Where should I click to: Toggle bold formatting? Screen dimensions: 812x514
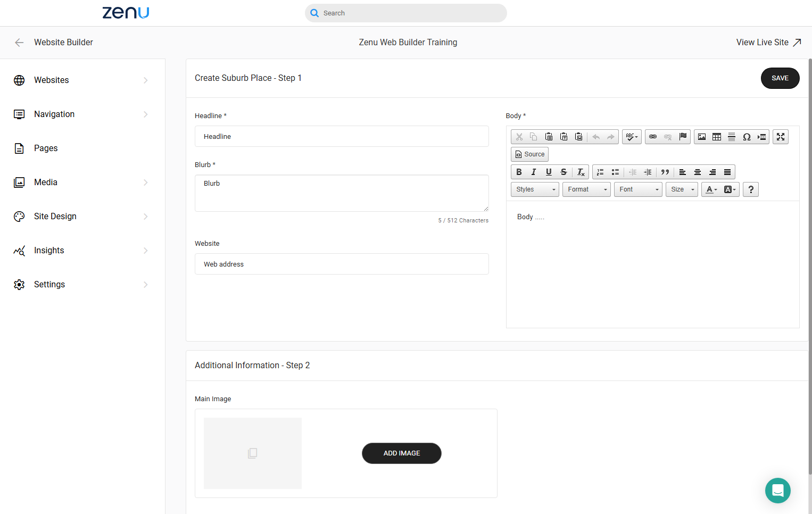(519, 172)
